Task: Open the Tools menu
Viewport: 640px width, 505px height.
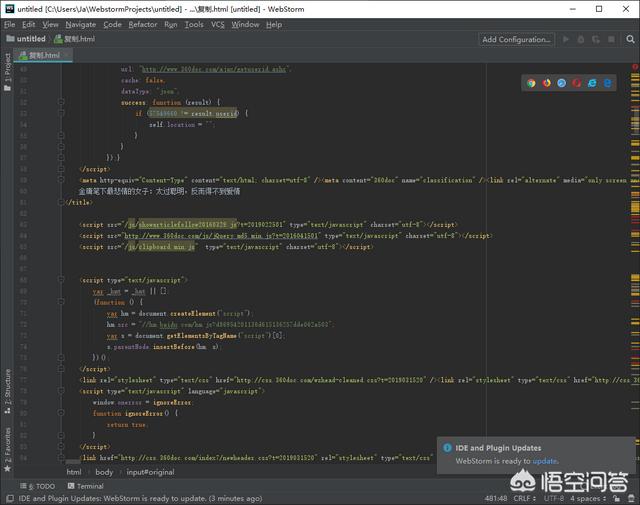Action: pyautogui.click(x=194, y=24)
